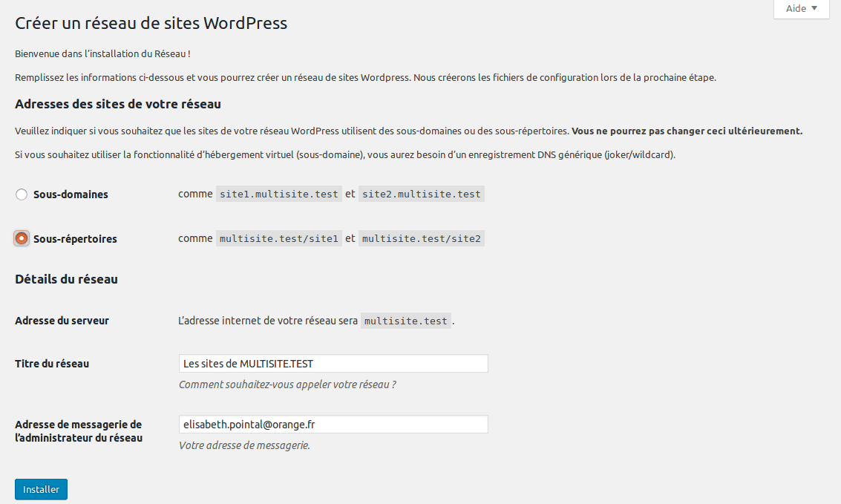Click the Titre du réseau field label
The width and height of the screenshot is (841, 504).
[52, 364]
